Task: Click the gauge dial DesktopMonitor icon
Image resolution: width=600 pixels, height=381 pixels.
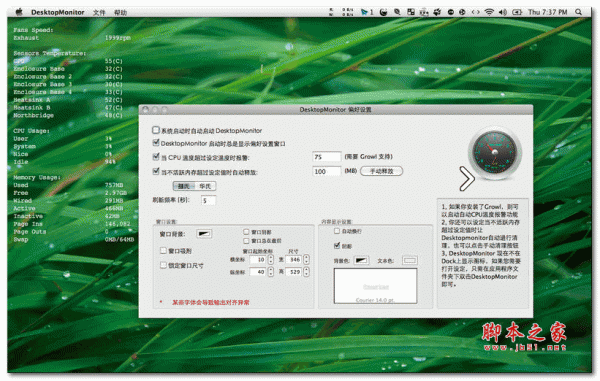Action: 495,153
